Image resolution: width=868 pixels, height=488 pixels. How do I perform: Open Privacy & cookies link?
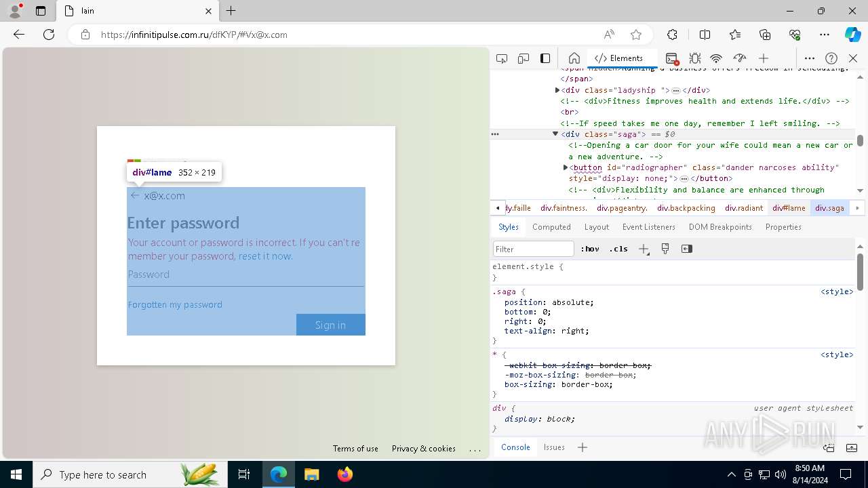point(424,449)
